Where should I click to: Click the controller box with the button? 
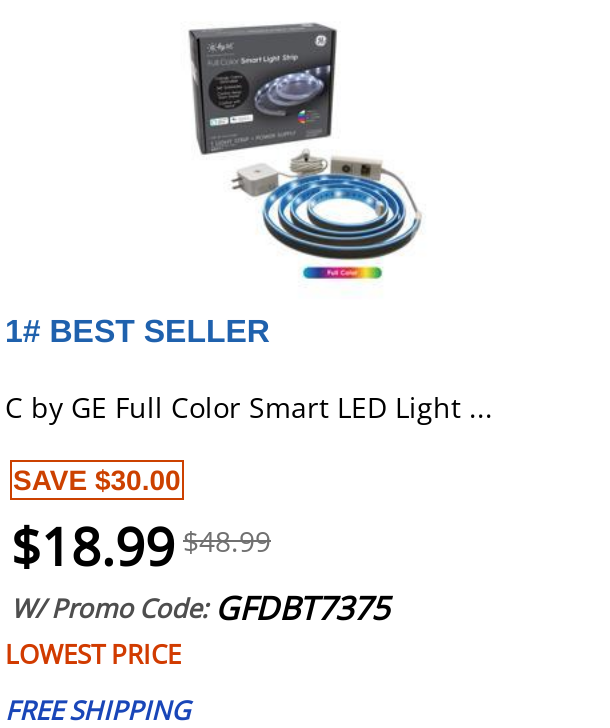tap(357, 169)
